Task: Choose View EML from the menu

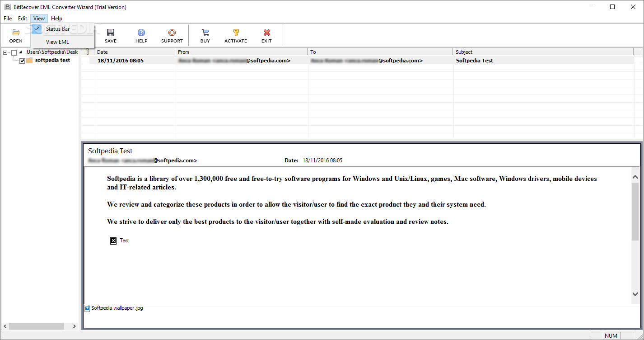Action: coord(62,42)
